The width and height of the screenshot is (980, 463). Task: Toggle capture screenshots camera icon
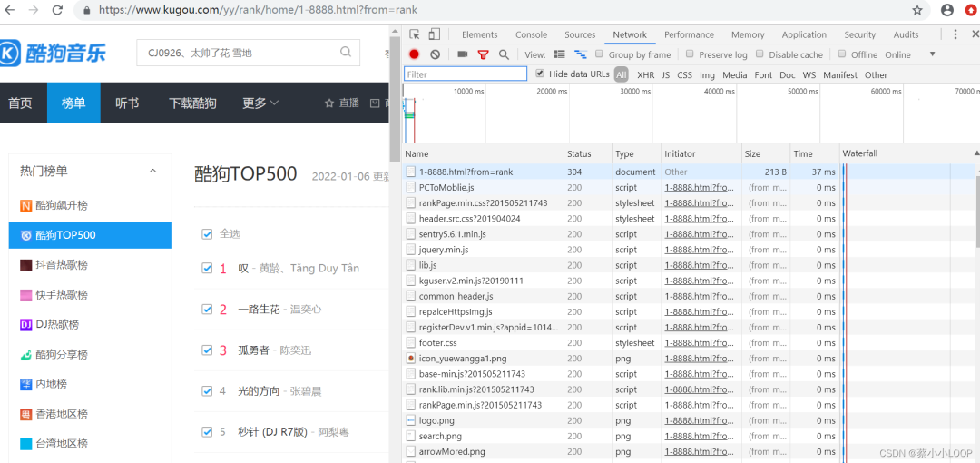click(x=463, y=54)
